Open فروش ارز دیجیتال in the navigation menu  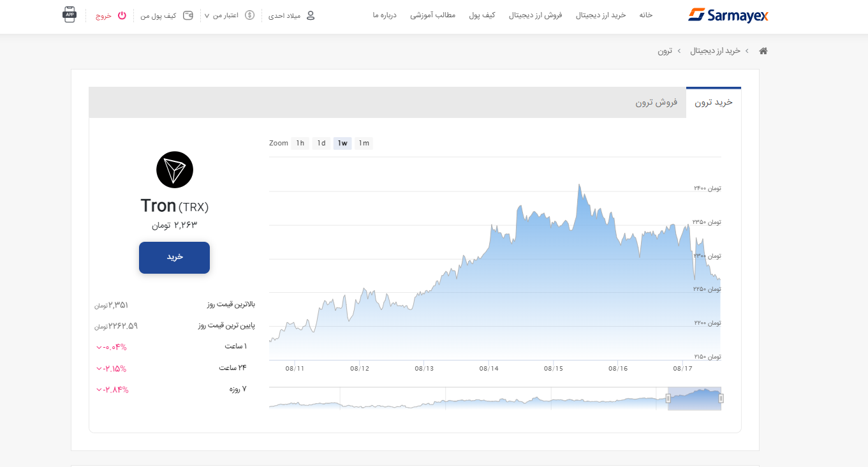point(535,15)
